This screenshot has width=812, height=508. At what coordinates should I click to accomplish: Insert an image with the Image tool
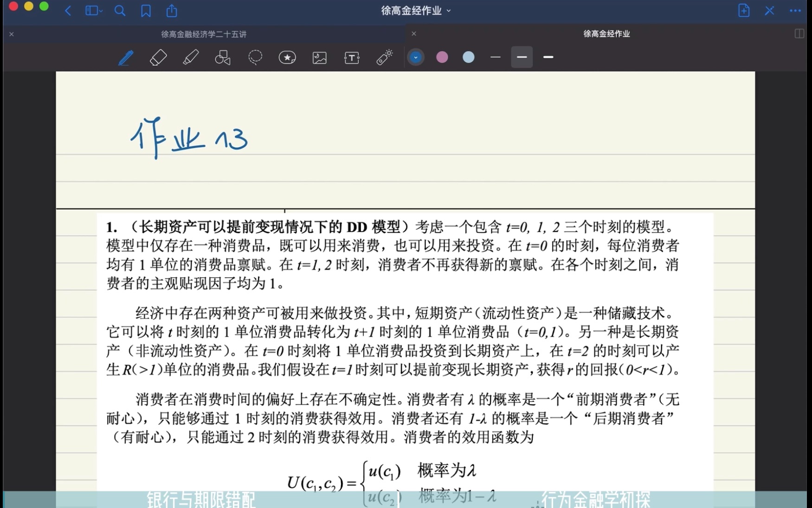click(320, 58)
